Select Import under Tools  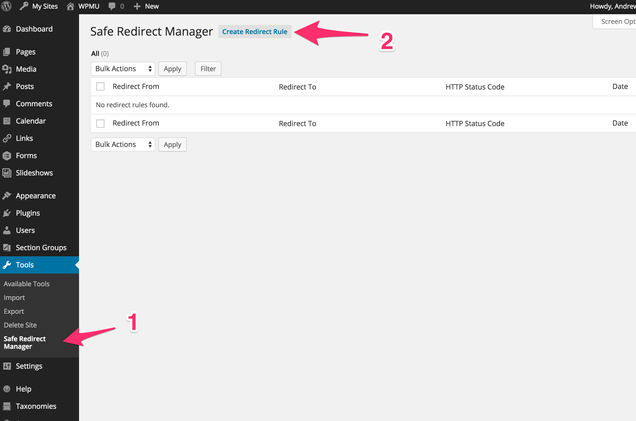(x=14, y=298)
